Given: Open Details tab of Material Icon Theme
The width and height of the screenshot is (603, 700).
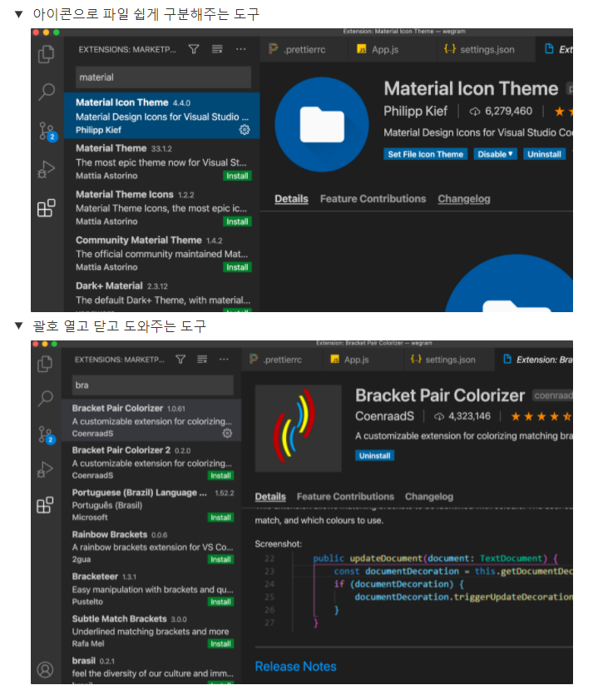Looking at the screenshot, I should 291,199.
